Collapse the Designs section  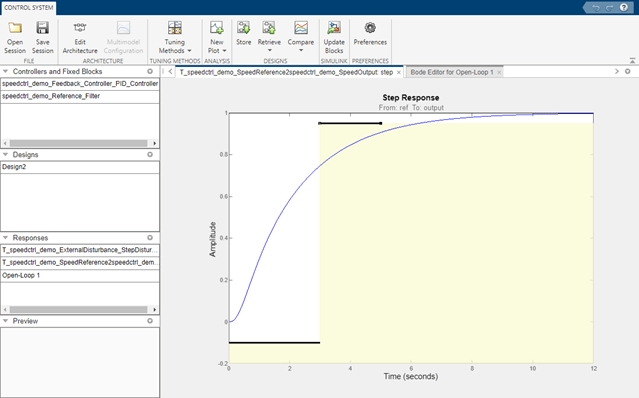click(x=6, y=154)
